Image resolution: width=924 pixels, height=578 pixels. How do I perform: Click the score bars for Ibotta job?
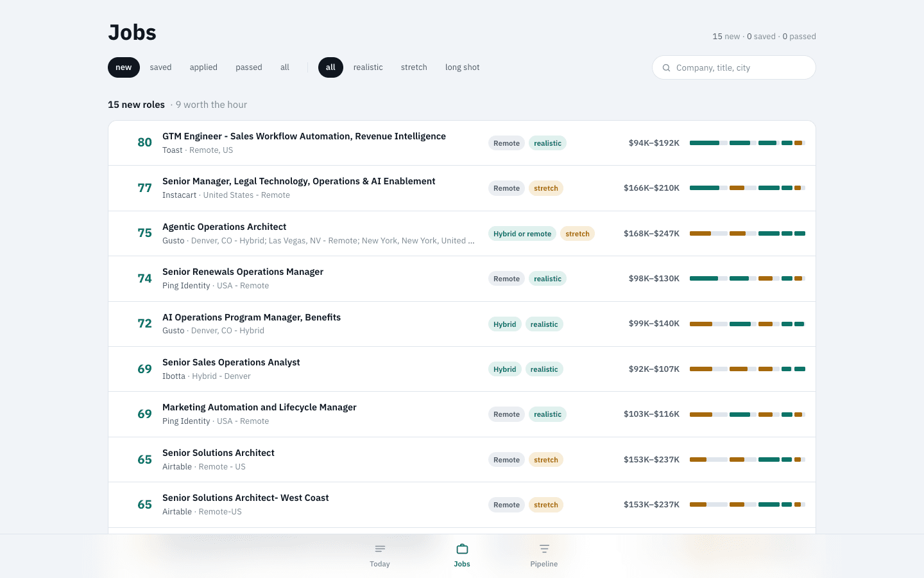tap(748, 369)
